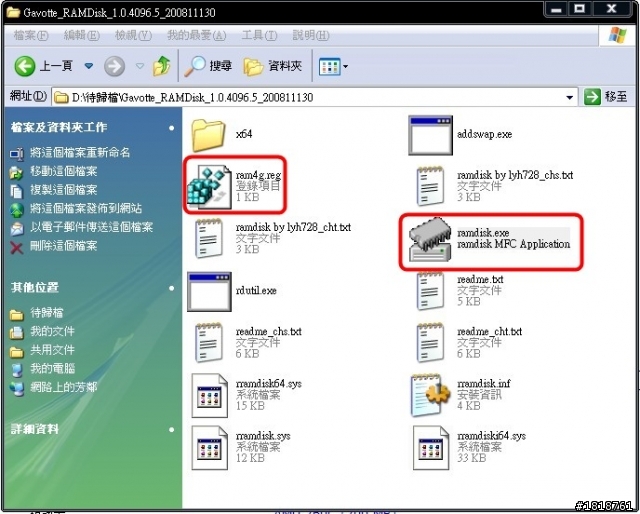Select the readme.txt notepad icon
The image size is (640, 514).
430,291
